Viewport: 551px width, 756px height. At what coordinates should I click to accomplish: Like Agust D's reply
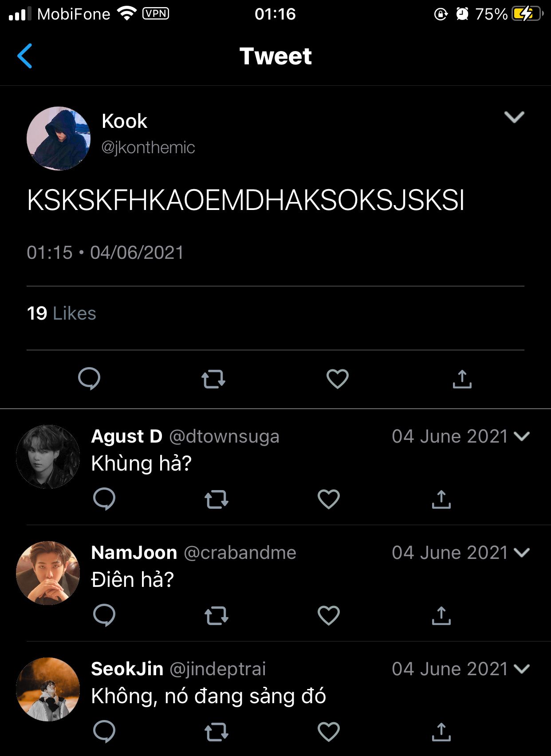click(329, 499)
